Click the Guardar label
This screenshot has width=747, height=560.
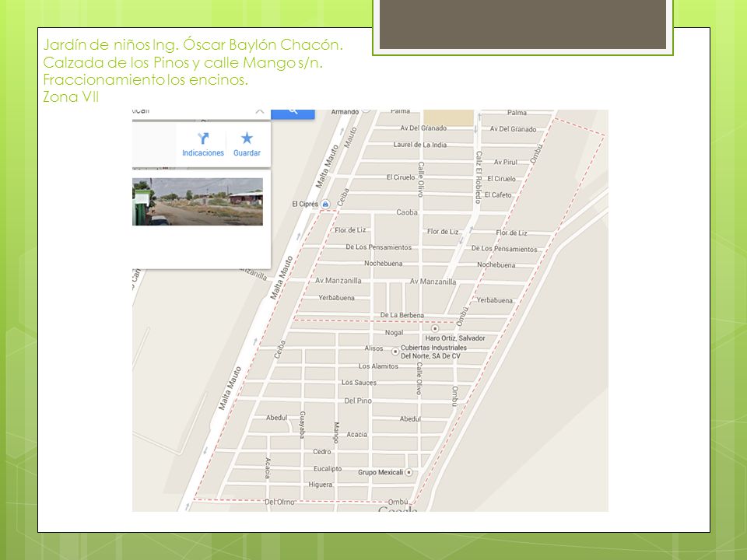point(247,153)
